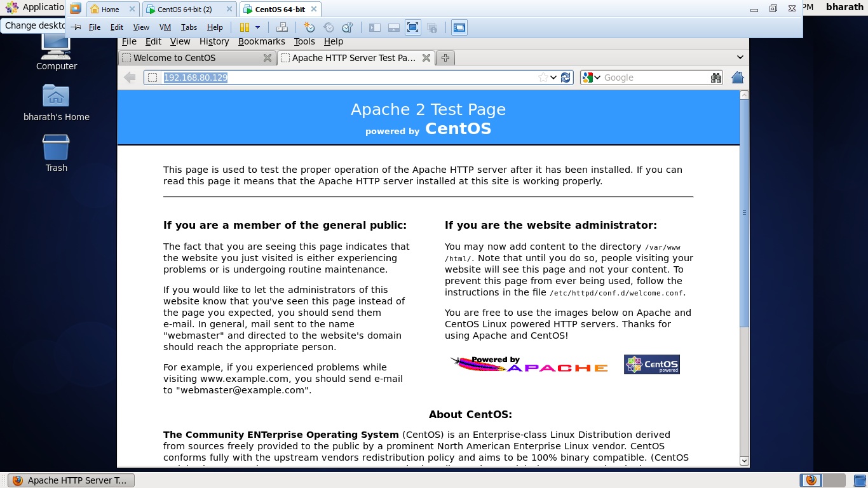Click the Ctrl+Alt+Del send icon

[x=282, y=27]
